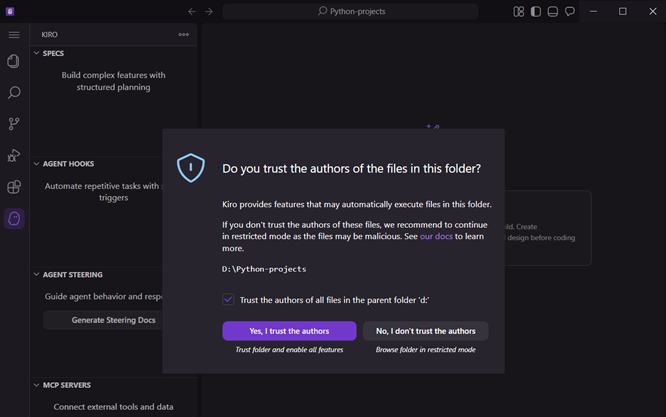Click the shield icon in trust dialog
The height and width of the screenshot is (417, 666).
[191, 168]
